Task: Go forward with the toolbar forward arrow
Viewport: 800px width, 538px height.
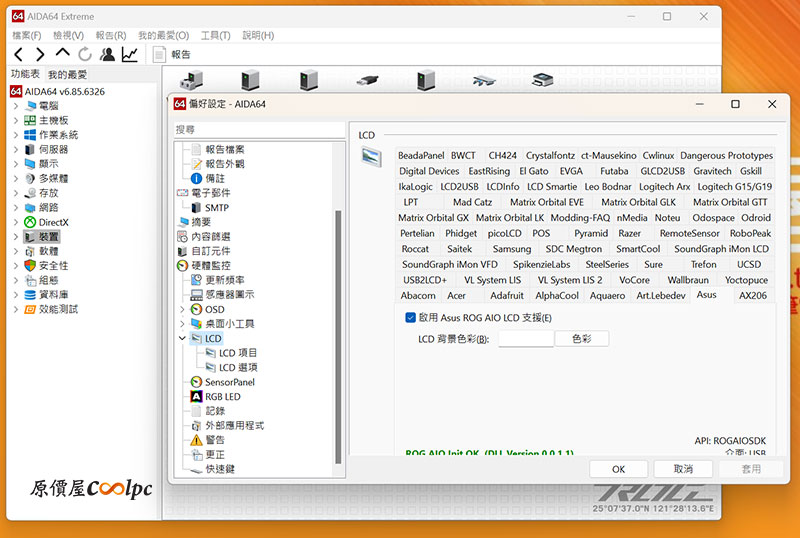Action: click(40, 54)
